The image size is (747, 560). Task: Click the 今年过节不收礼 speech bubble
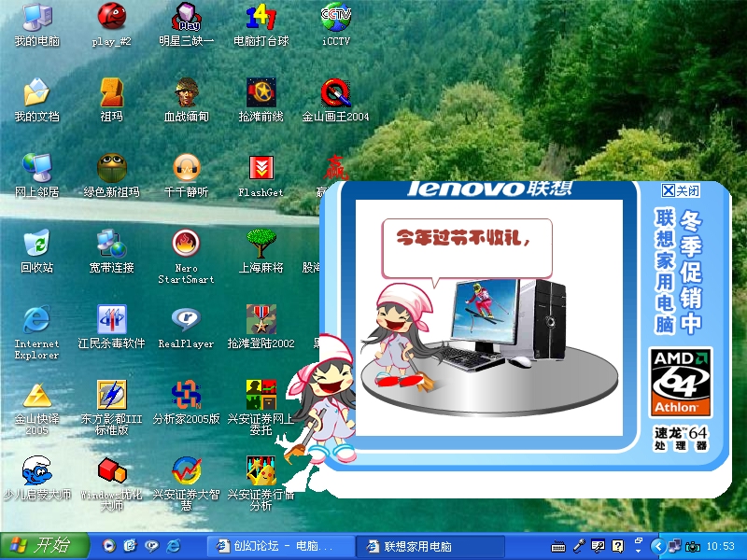click(467, 248)
